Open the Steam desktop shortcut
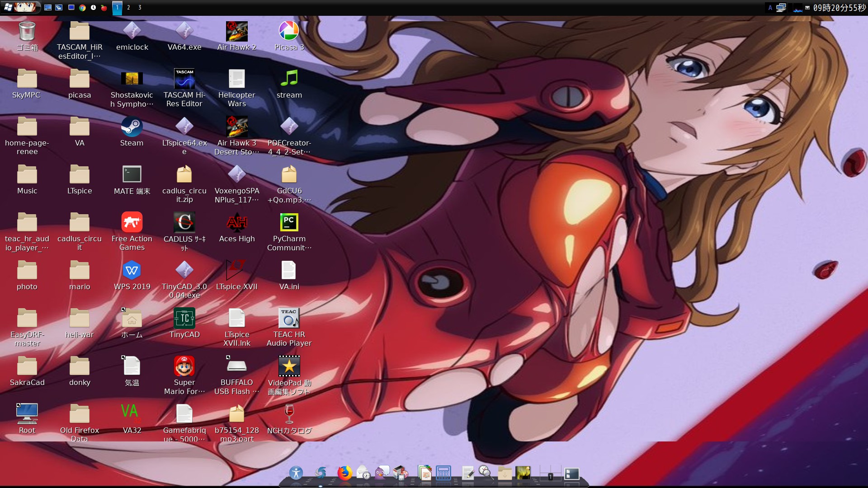The width and height of the screenshot is (868, 488). tap(132, 127)
